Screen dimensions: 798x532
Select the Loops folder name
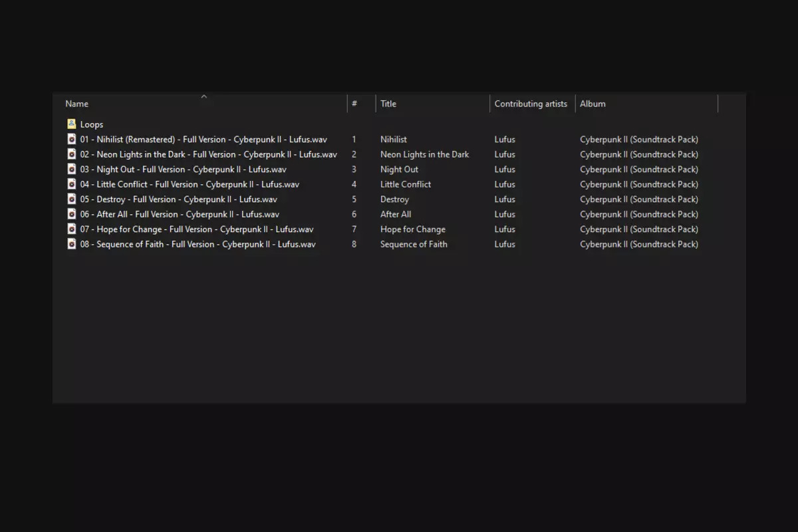[92, 124]
